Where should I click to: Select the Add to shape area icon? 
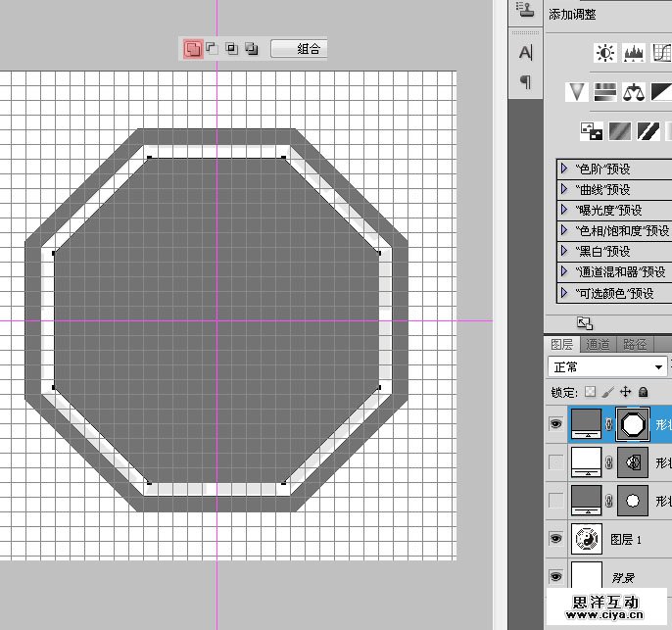pos(193,48)
